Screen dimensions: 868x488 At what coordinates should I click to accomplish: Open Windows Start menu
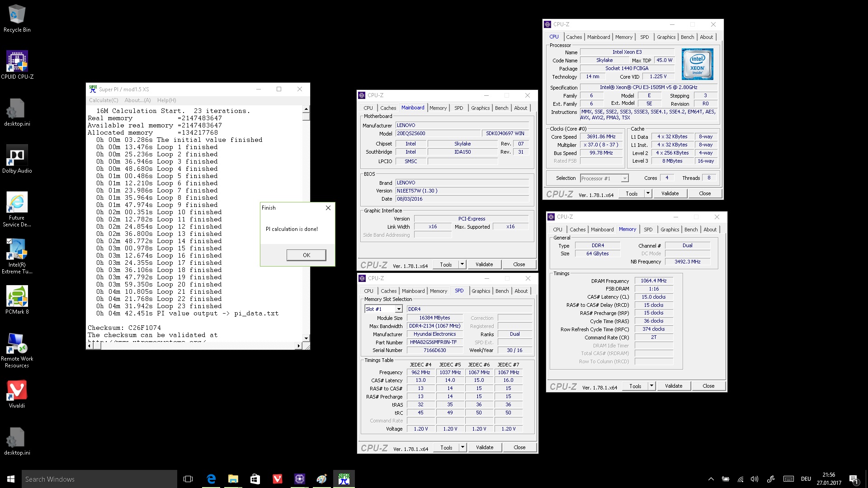11,479
